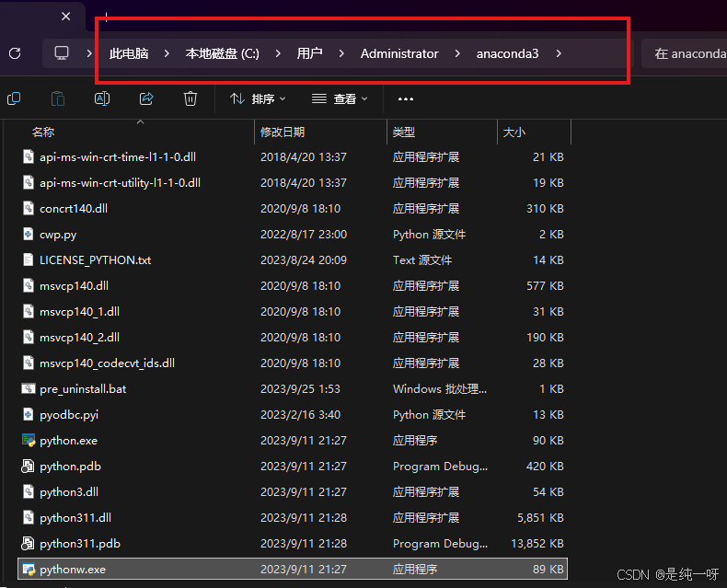Select the cwp.py file
Image resolution: width=727 pixels, height=588 pixels.
pyautogui.click(x=58, y=235)
